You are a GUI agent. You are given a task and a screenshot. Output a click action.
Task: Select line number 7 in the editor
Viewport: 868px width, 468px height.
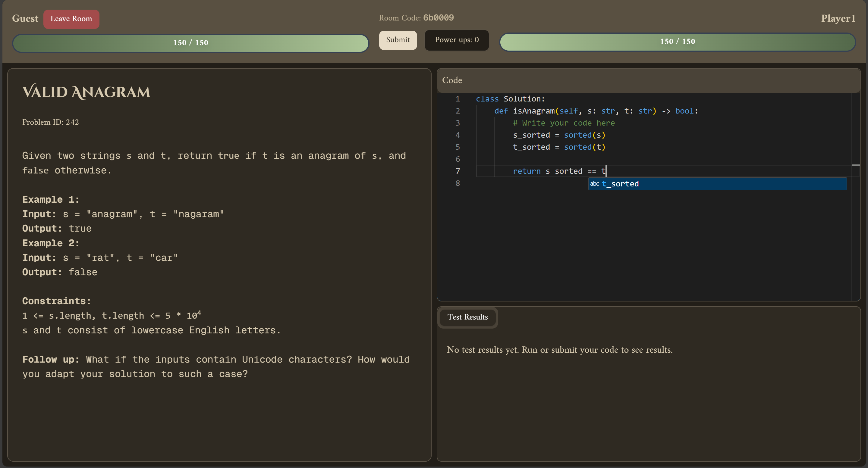[458, 171]
